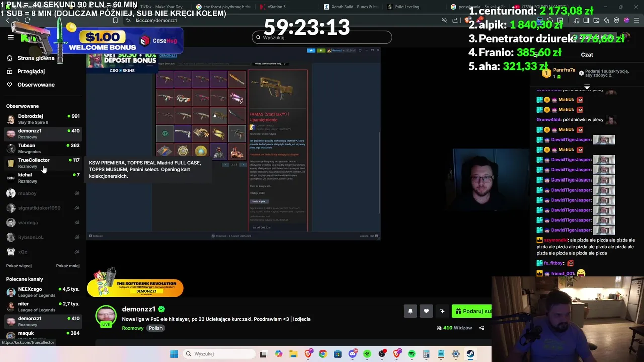Image resolution: width=644 pixels, height=362 pixels.
Task: Open Google Chrome from taskbar
Action: click(x=323, y=354)
